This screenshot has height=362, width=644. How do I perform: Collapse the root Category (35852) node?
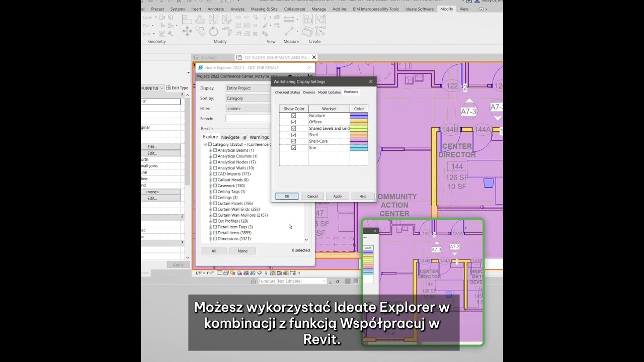pos(205,145)
